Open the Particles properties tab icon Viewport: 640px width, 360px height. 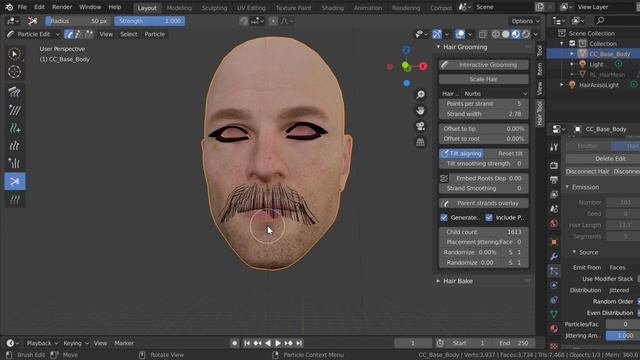pyautogui.click(x=554, y=271)
